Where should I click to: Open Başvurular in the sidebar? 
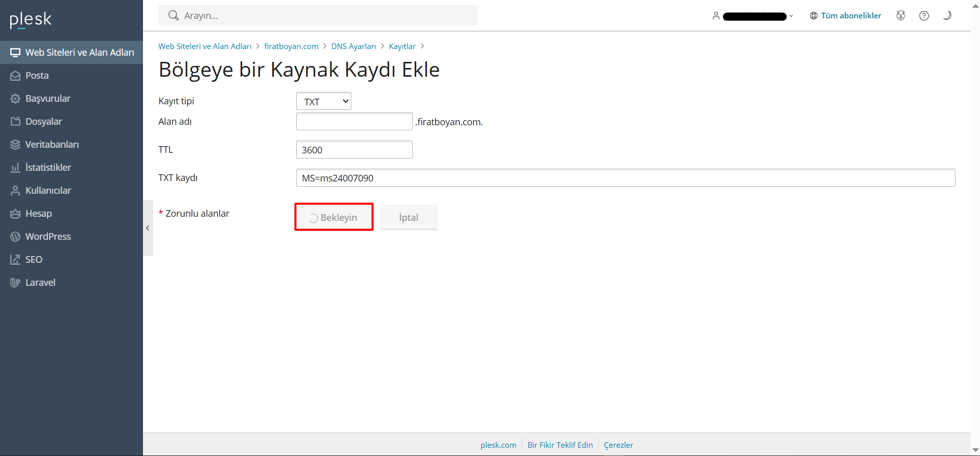pos(71,98)
